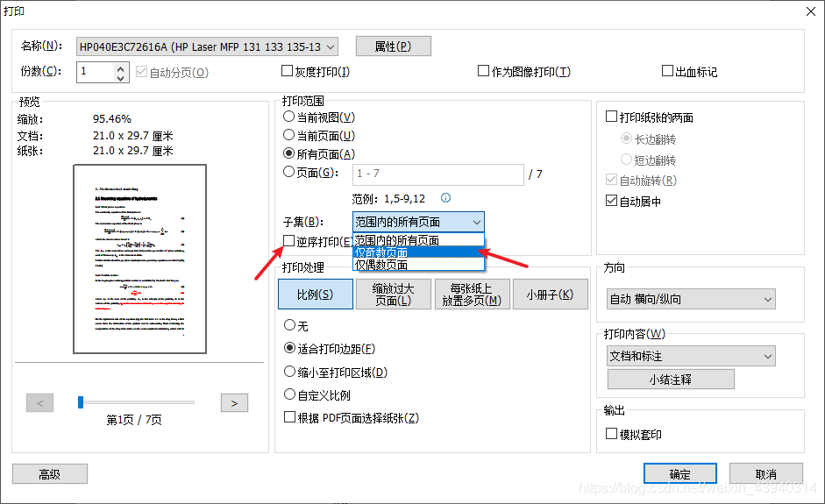The height and width of the screenshot is (504, 825).
Task: Switch to 小册子(K) tab
Action: tap(551, 295)
